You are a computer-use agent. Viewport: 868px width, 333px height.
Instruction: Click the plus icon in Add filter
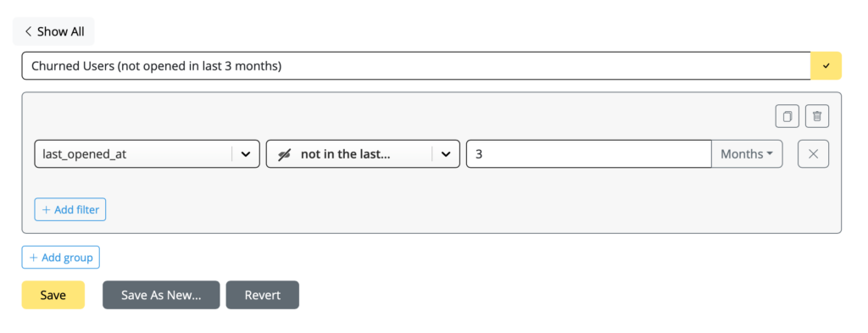47,209
